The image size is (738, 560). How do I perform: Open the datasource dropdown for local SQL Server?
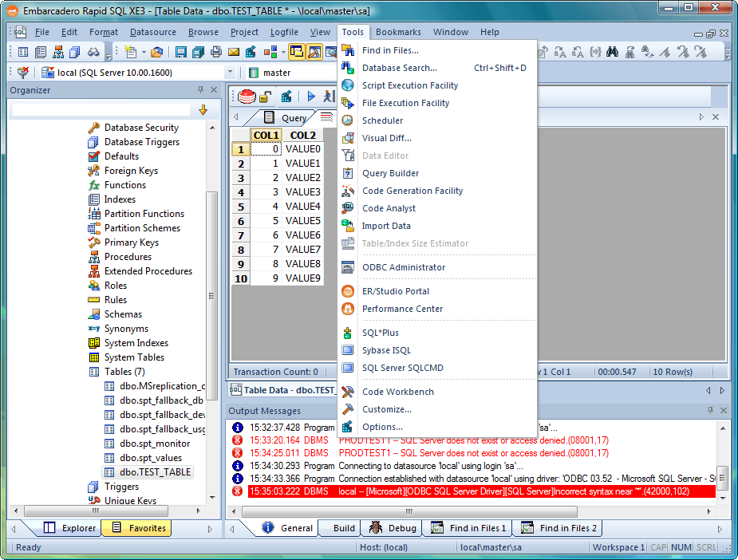point(230,72)
